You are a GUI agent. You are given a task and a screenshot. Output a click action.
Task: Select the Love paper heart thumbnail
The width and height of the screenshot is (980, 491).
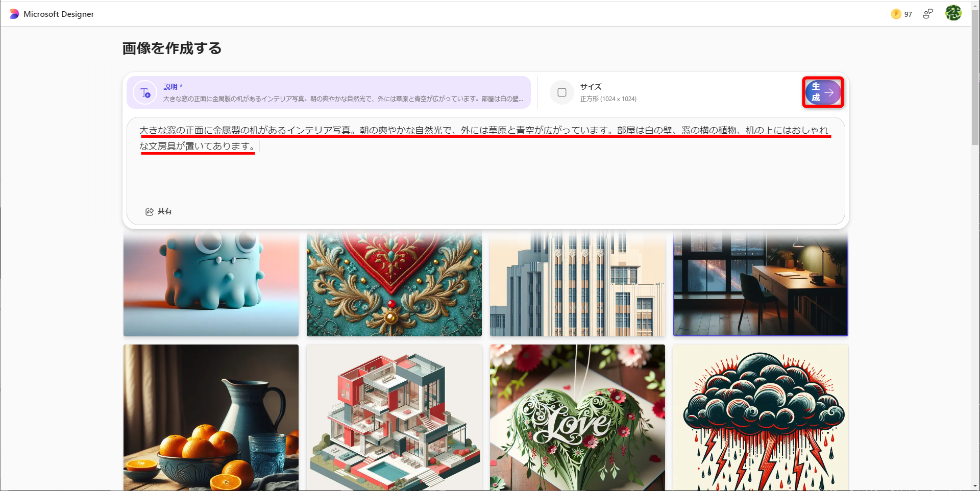577,418
